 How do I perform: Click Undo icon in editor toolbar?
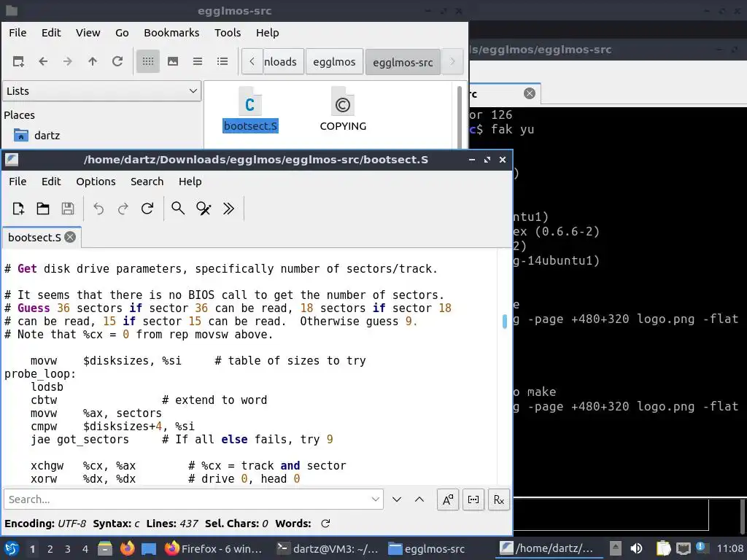coord(98,209)
